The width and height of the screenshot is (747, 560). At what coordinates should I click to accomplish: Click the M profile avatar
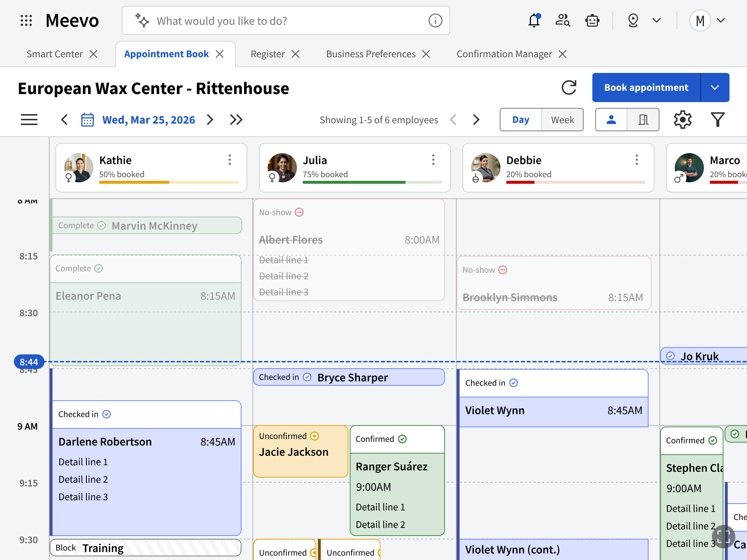(700, 20)
